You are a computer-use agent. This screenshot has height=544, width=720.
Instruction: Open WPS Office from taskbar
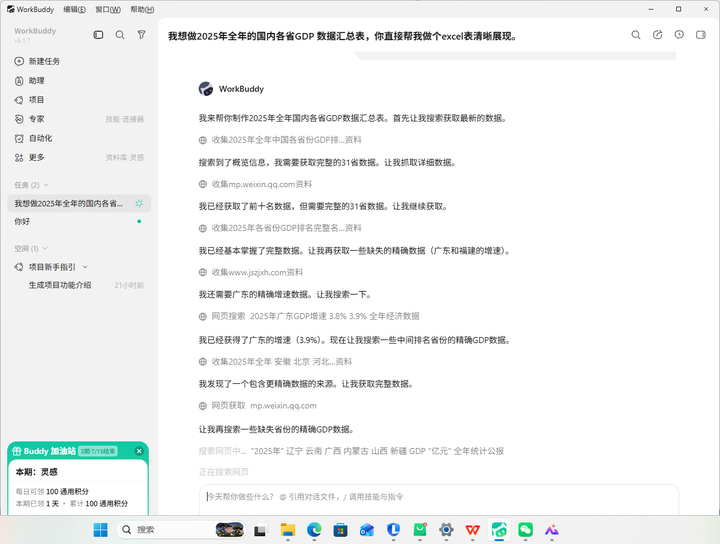click(x=472, y=530)
